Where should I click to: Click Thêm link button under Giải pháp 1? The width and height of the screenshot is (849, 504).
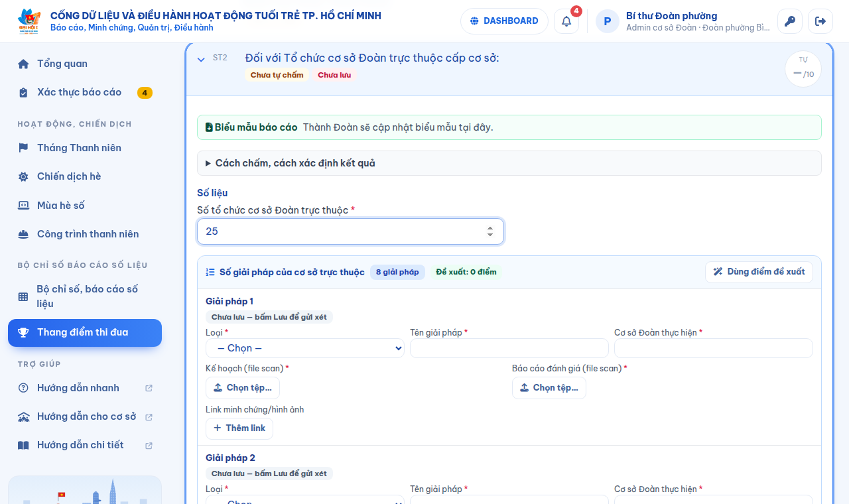point(239,428)
